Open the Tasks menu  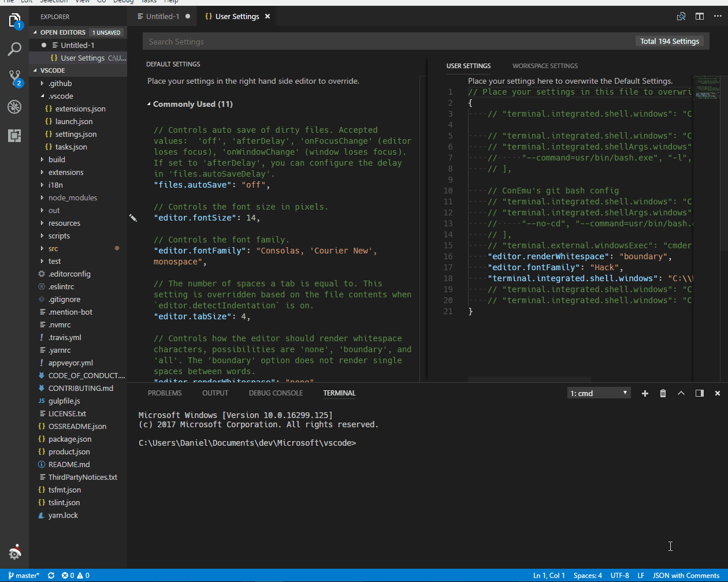click(148, 2)
